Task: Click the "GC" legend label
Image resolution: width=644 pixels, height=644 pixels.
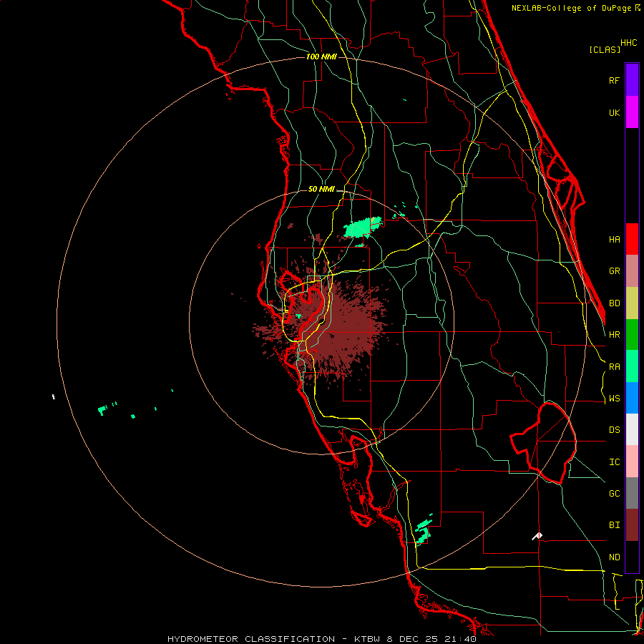Action: 614,493
